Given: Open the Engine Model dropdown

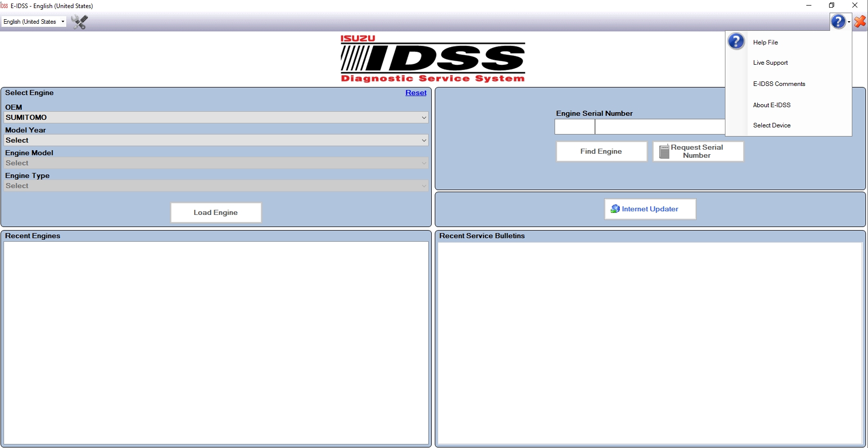Looking at the screenshot, I should [x=216, y=163].
